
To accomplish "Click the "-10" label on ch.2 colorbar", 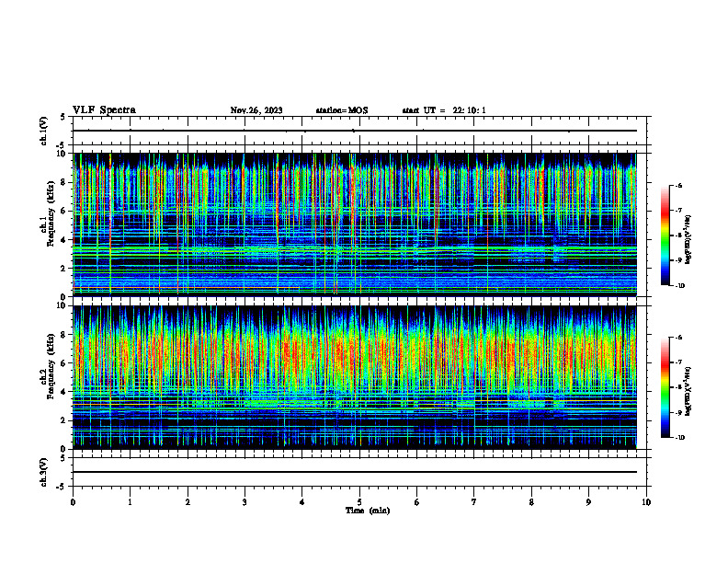I will tap(679, 438).
